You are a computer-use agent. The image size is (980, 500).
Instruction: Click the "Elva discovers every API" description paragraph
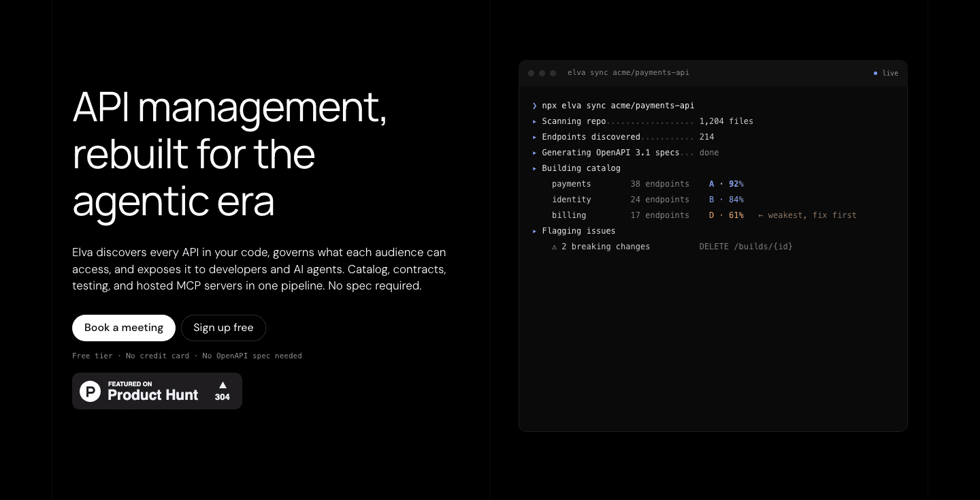[x=259, y=269]
